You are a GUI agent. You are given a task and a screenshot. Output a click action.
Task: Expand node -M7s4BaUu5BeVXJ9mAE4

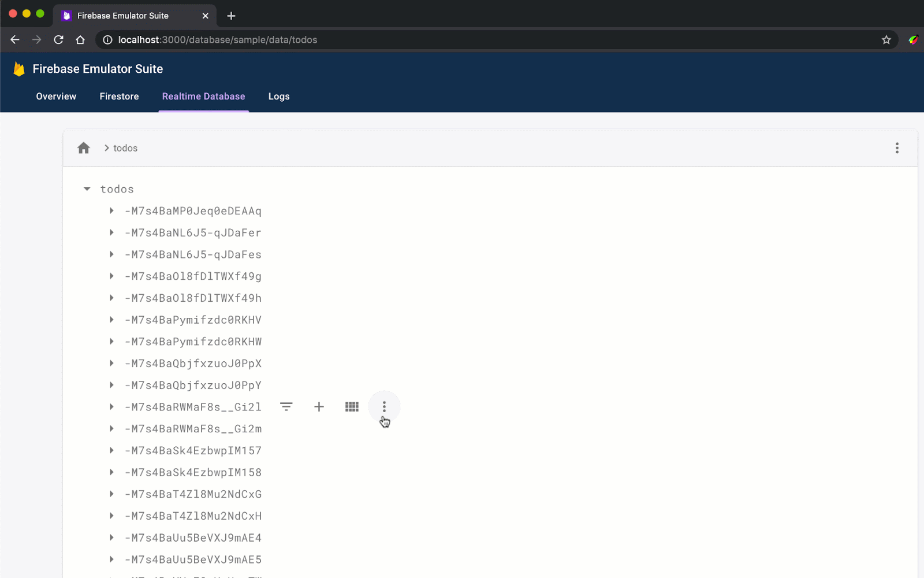point(111,538)
